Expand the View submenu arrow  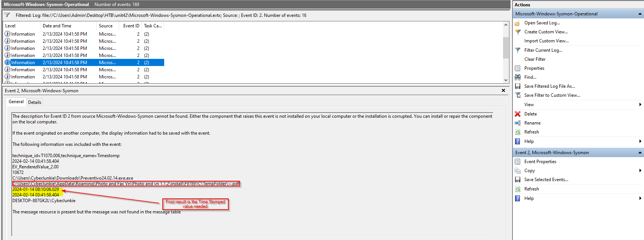[640, 105]
